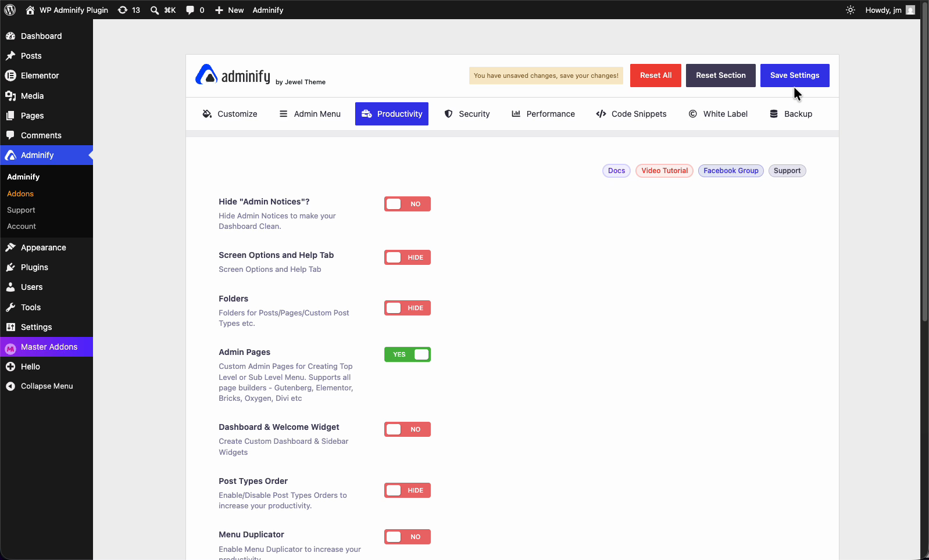
Task: Switch to the Admin Menu tab
Action: coord(310,114)
